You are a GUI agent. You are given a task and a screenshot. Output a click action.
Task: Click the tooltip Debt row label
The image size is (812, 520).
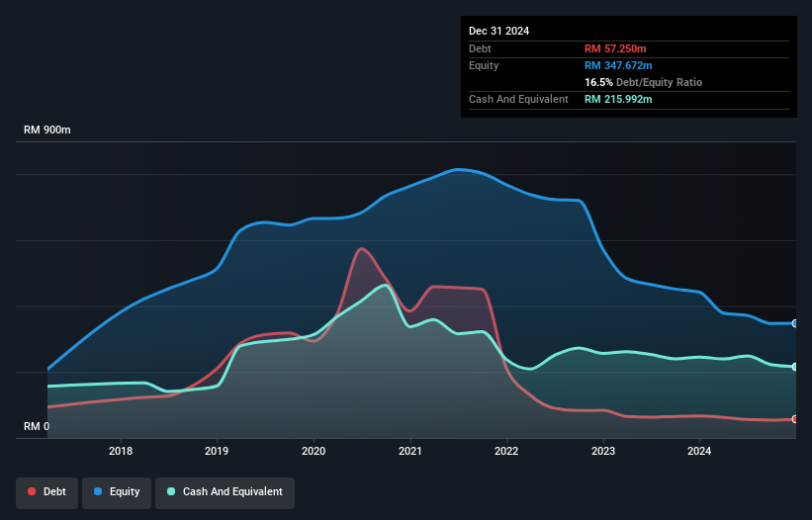(x=480, y=48)
